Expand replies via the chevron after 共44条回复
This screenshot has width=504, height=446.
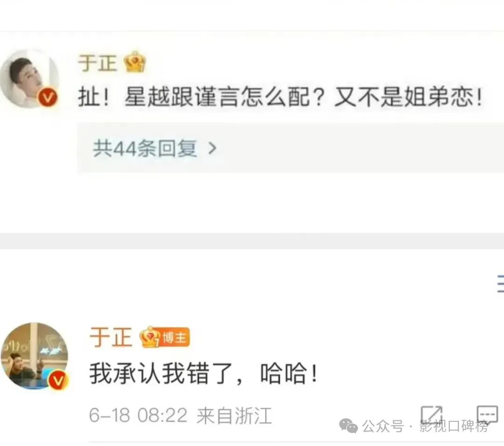pos(212,148)
